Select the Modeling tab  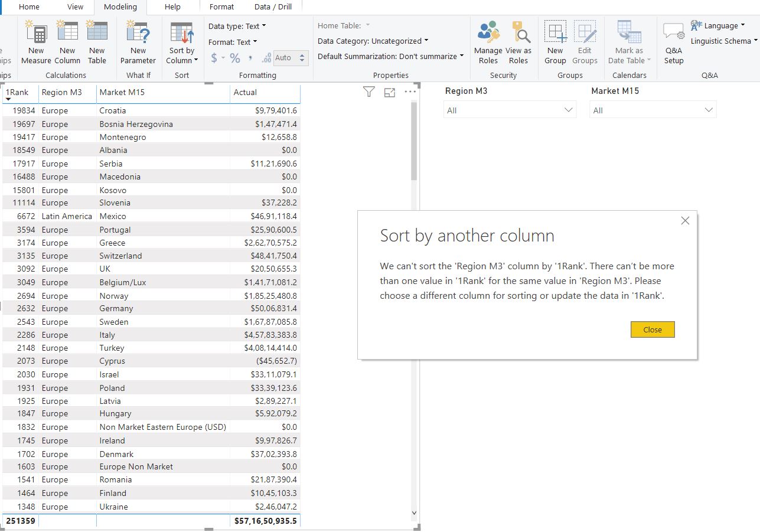coord(120,7)
